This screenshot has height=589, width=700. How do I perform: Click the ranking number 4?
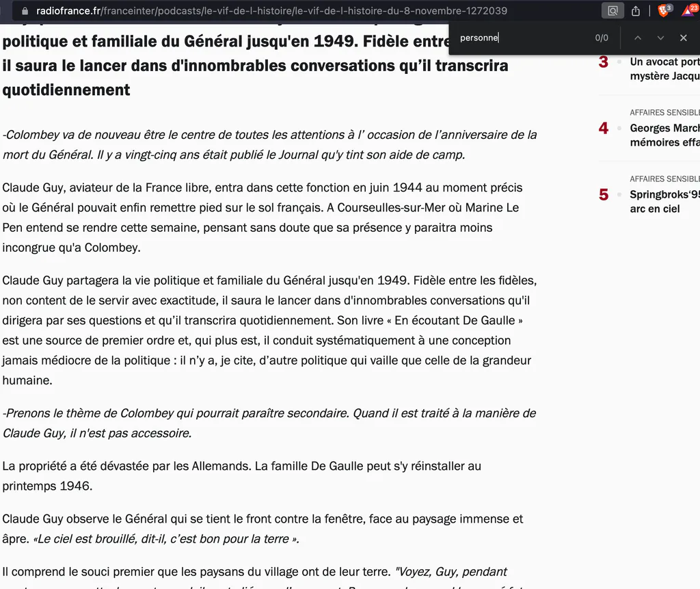[x=604, y=128]
